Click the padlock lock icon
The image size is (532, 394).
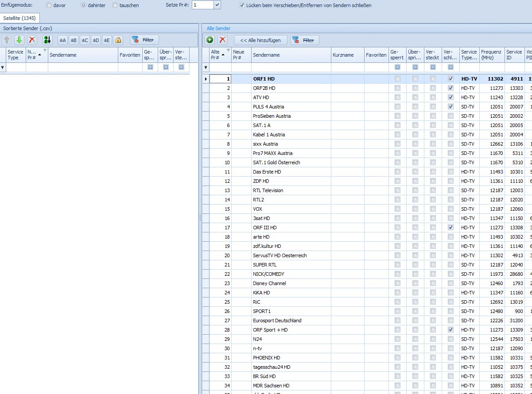(x=118, y=40)
